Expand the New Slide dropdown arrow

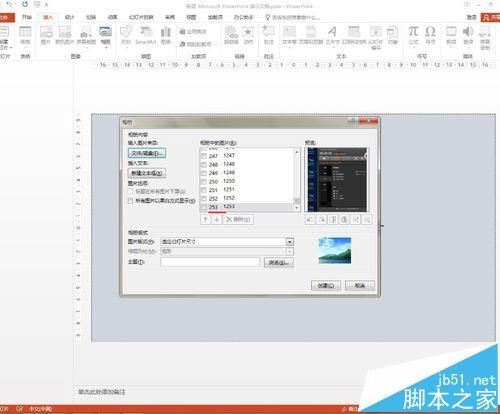11,48
